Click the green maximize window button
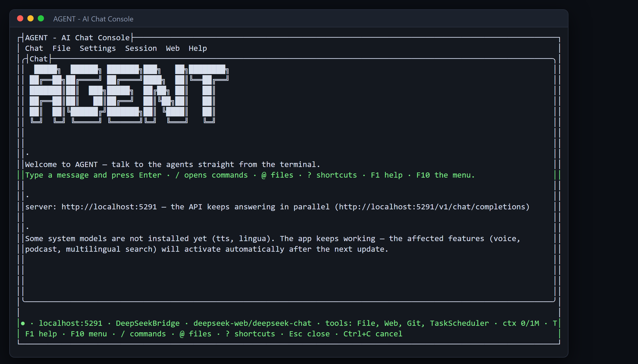This screenshot has width=638, height=364. click(41, 19)
